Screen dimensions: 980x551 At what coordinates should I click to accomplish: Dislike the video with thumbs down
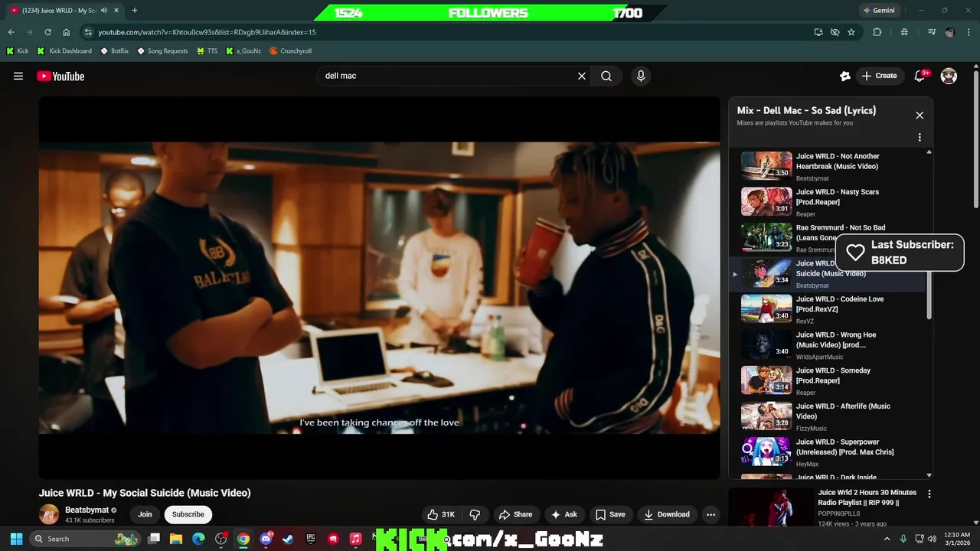[x=475, y=514]
